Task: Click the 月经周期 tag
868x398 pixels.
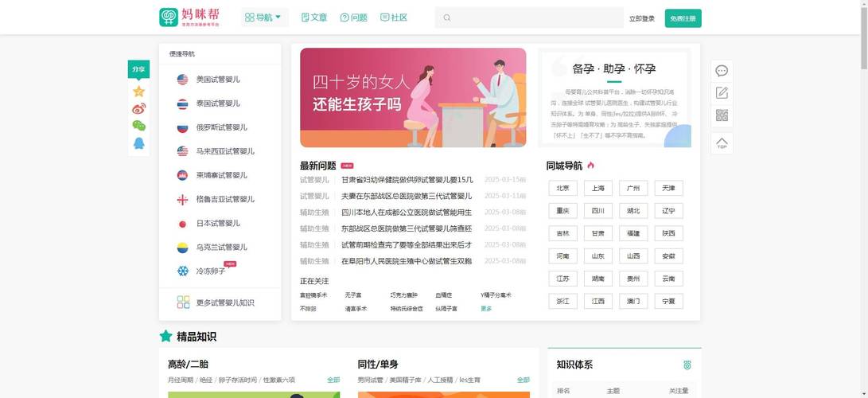Action: coord(181,380)
